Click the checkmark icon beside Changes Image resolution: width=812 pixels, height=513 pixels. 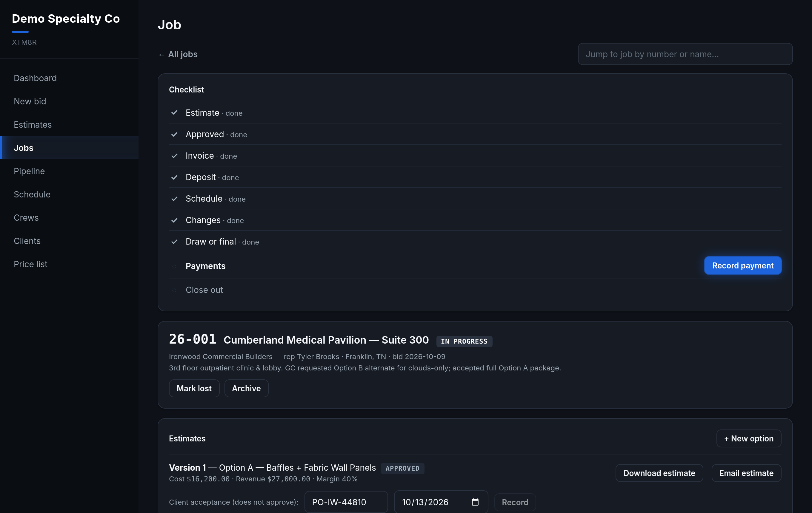click(174, 220)
